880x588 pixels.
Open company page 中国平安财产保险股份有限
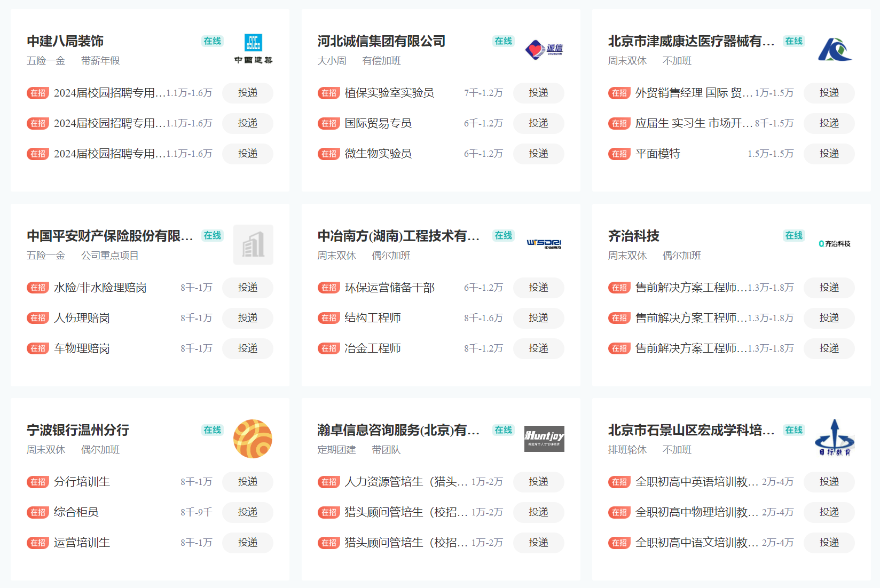click(110, 235)
